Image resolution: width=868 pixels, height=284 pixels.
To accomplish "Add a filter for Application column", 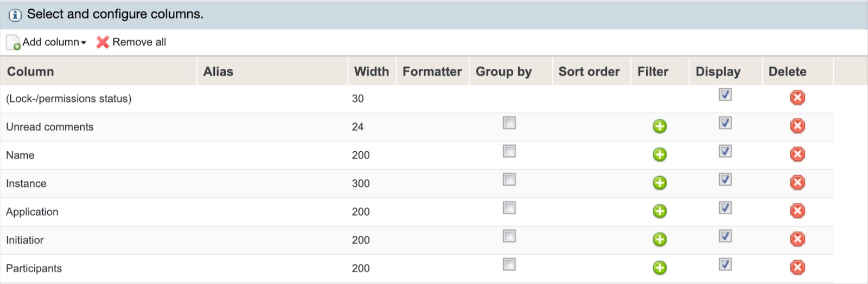I will click(x=659, y=211).
